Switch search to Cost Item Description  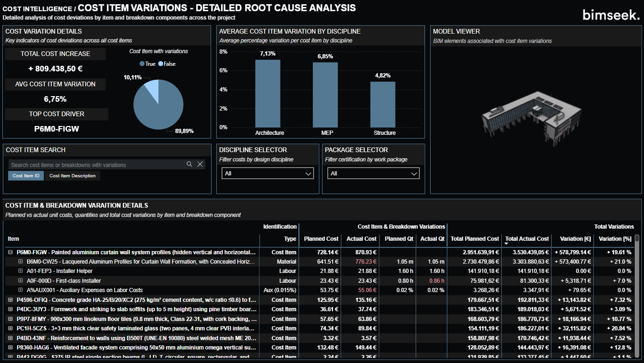coord(72,176)
